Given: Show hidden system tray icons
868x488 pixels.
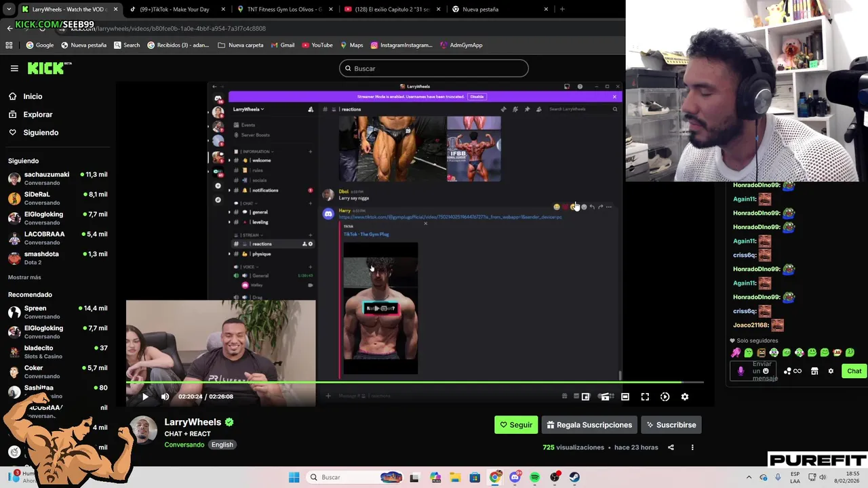Looking at the screenshot, I should point(749,477).
